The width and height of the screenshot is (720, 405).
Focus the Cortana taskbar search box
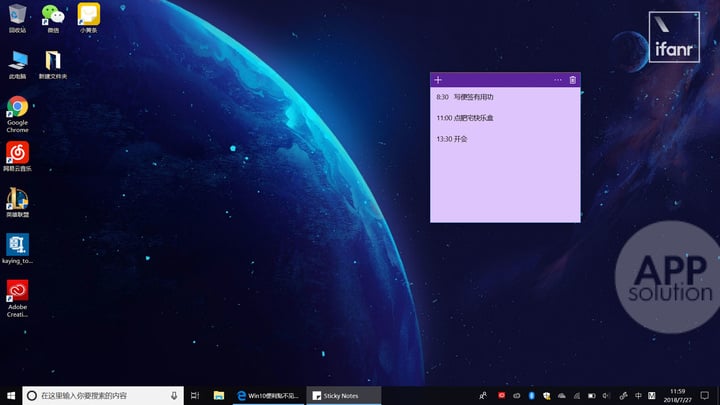click(103, 395)
